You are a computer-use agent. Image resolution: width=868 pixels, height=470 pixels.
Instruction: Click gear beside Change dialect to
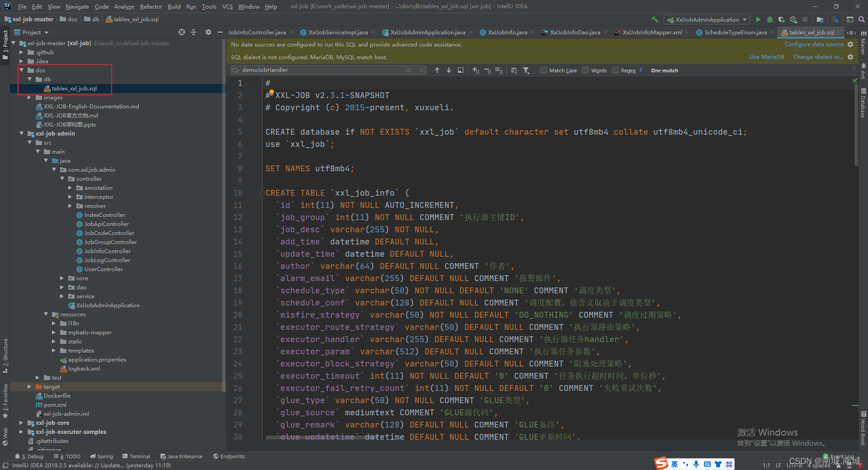(850, 57)
